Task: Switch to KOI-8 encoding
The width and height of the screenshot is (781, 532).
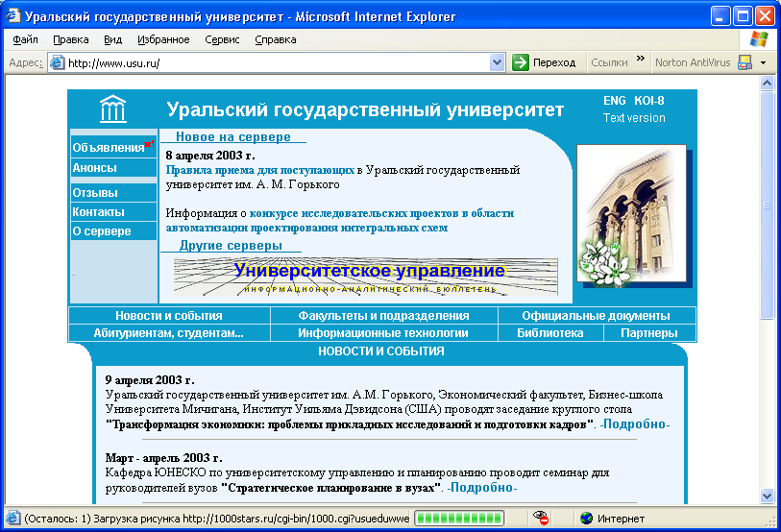Action: 649,101
